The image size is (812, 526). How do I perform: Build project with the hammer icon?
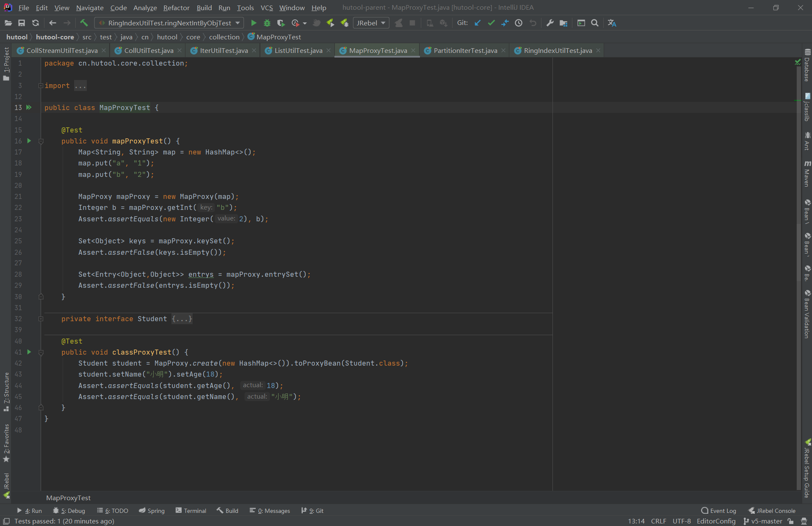coord(84,23)
